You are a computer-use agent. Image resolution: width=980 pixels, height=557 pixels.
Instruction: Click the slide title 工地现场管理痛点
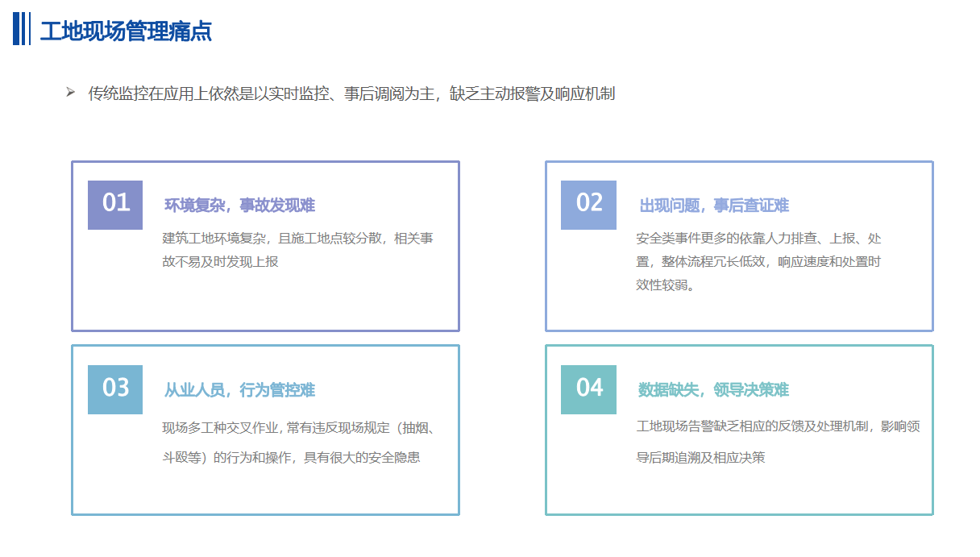(x=126, y=31)
